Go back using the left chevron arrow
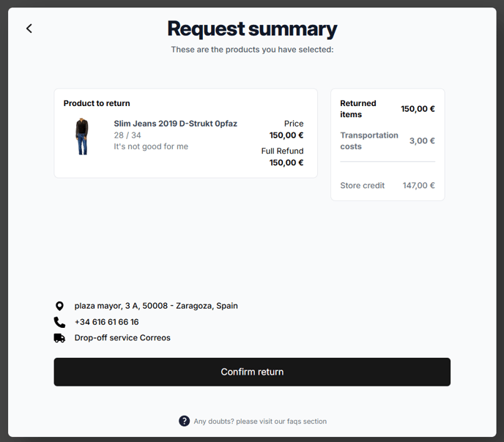The height and width of the screenshot is (442, 504). click(29, 29)
